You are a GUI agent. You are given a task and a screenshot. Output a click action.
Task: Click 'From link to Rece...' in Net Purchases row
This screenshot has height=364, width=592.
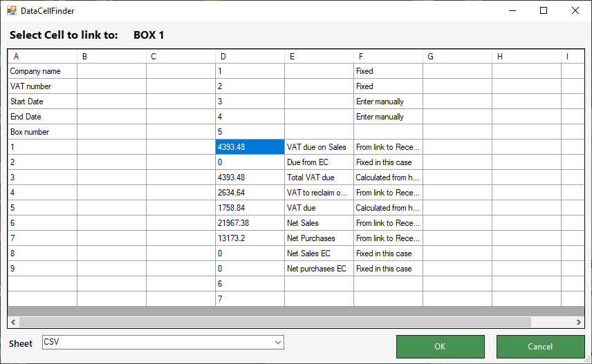point(388,238)
